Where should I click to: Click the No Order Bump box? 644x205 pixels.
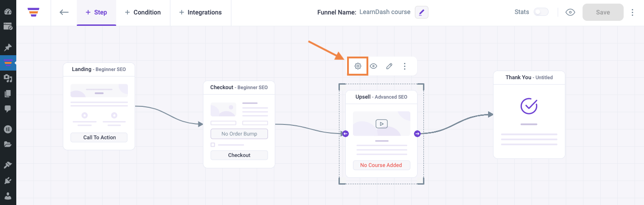[x=239, y=134]
